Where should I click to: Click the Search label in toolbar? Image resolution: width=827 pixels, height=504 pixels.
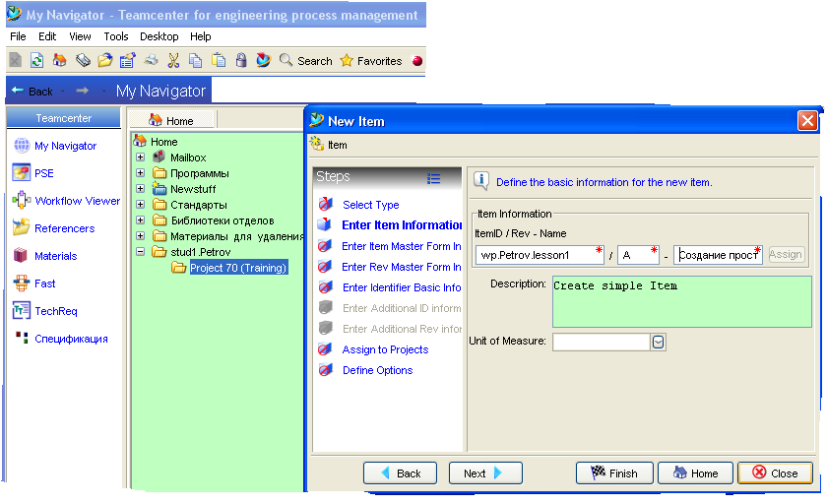point(315,61)
